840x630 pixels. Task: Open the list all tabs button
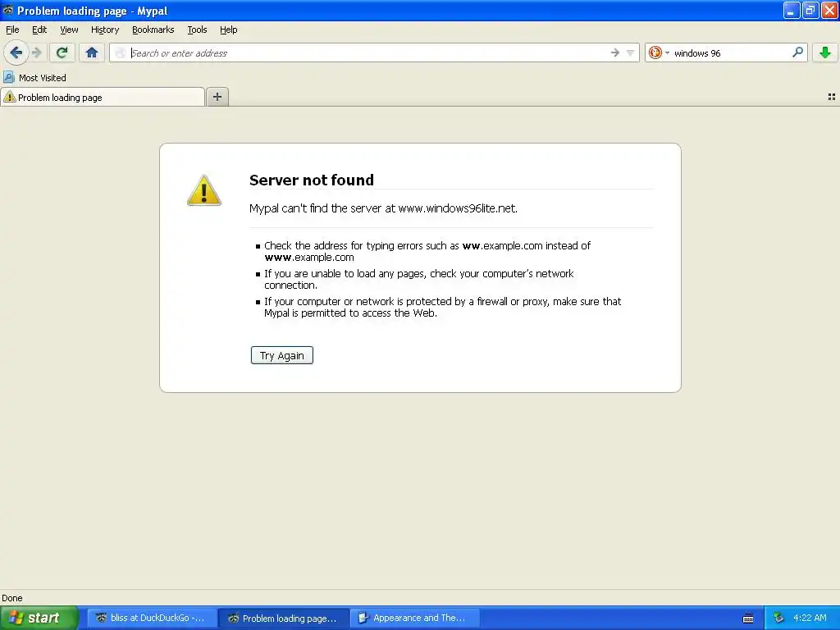pyautogui.click(x=832, y=97)
